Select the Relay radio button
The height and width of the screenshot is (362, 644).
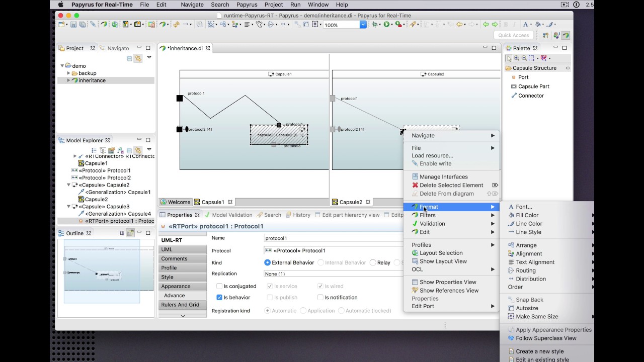[x=373, y=262]
